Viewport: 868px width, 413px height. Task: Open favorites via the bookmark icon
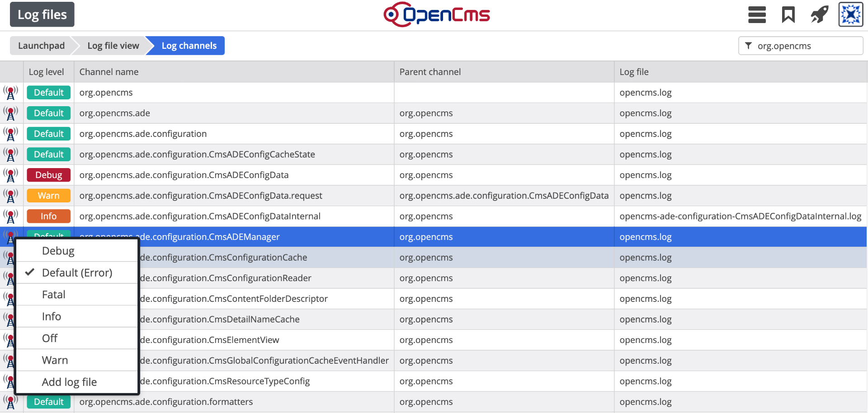788,14
